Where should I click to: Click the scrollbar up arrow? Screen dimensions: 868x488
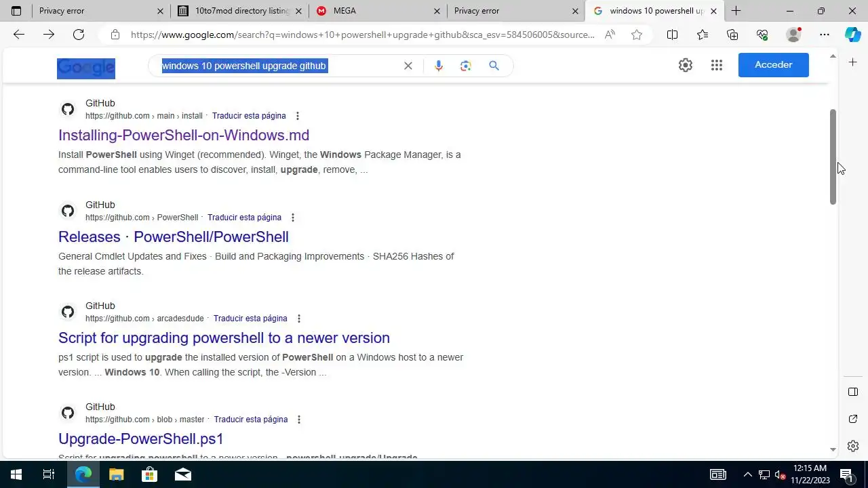(x=833, y=55)
